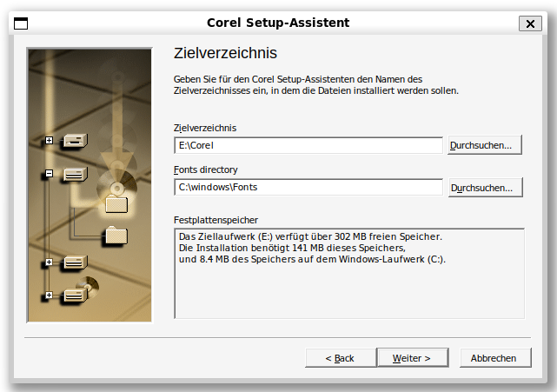Image resolution: width=557 pixels, height=392 pixels.
Task: Click the Zielverzeichnis heading text
Action: 225,53
